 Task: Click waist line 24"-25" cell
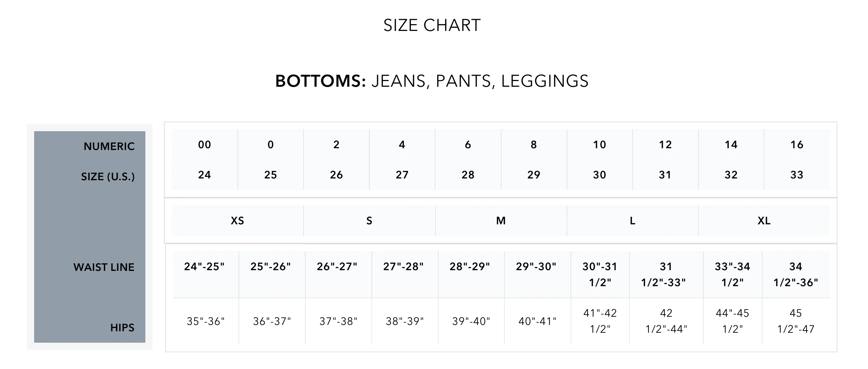click(204, 267)
